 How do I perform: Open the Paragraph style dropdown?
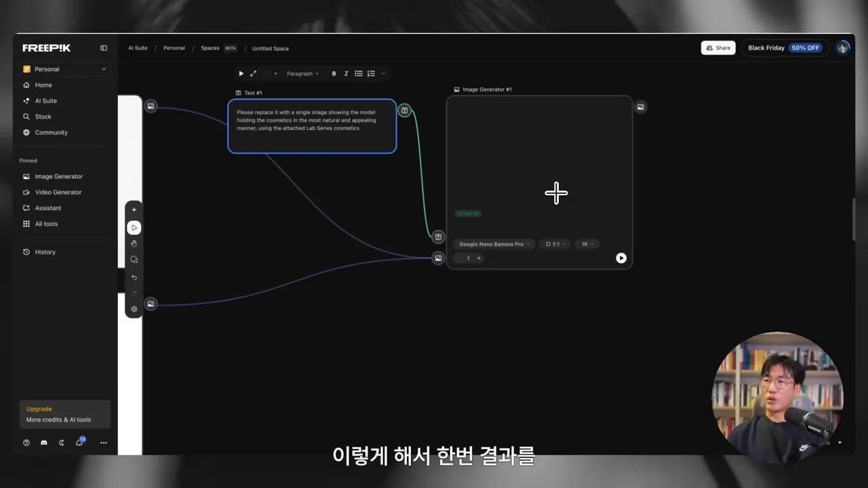302,73
